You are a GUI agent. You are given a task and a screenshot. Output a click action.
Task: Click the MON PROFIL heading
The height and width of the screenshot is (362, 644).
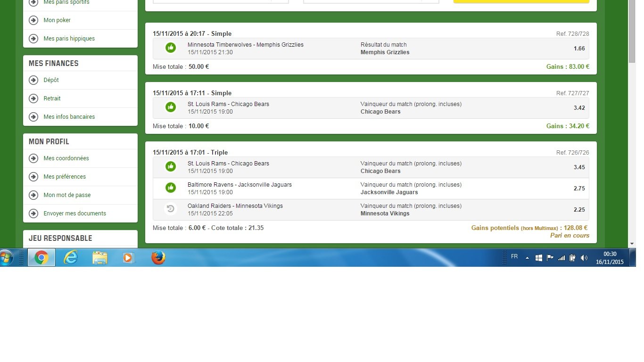pyautogui.click(x=49, y=142)
